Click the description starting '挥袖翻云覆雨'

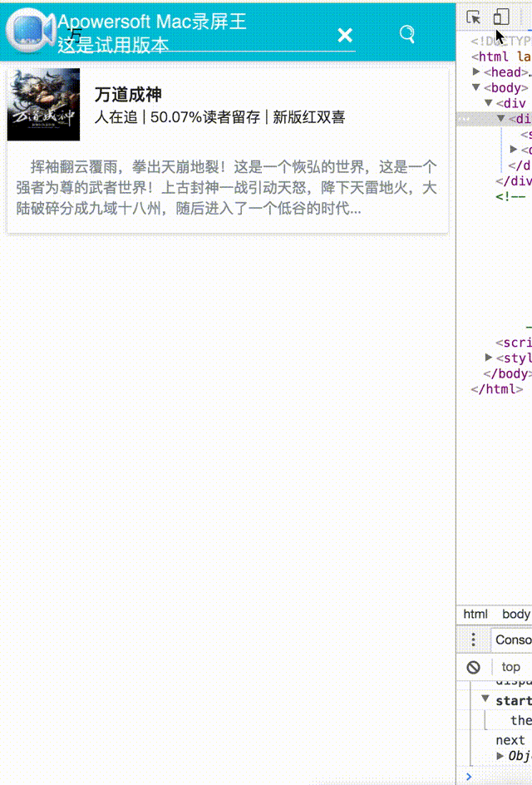[x=227, y=187]
